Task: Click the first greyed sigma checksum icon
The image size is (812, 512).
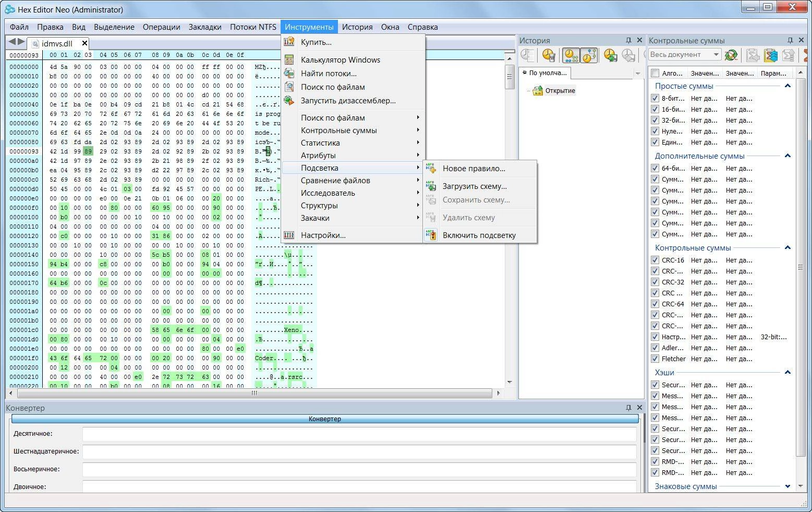Action: pyautogui.click(x=753, y=54)
